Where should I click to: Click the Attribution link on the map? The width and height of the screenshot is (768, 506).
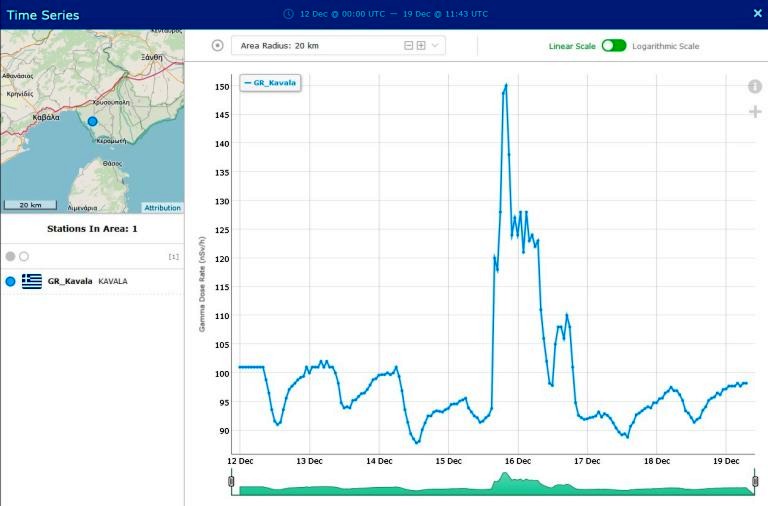tap(162, 208)
